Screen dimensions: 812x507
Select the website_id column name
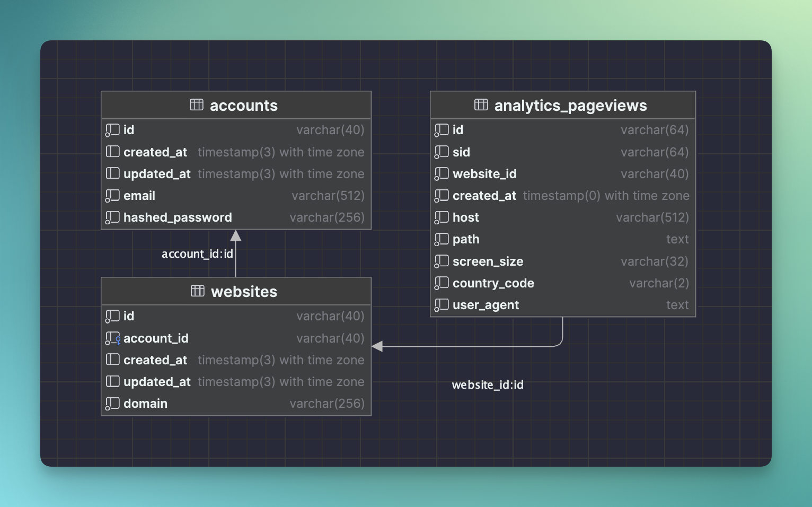pos(484,174)
